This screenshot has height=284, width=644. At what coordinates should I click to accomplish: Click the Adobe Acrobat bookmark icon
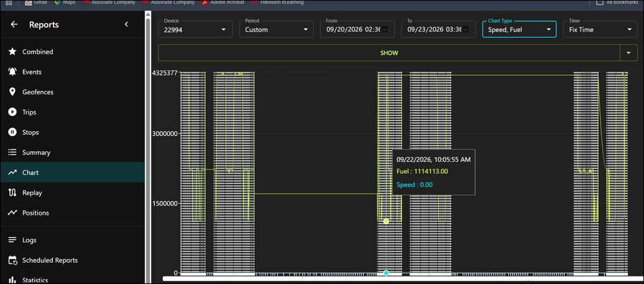click(x=204, y=3)
